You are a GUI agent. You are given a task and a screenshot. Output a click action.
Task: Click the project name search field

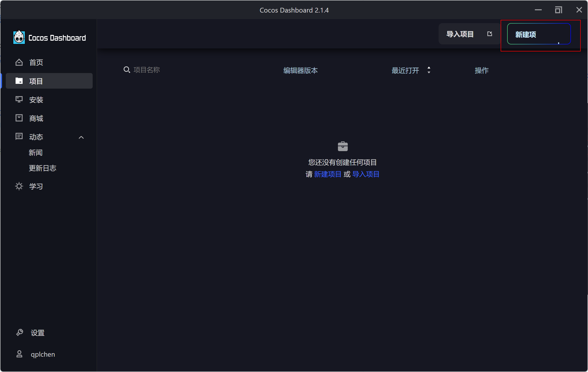click(147, 70)
